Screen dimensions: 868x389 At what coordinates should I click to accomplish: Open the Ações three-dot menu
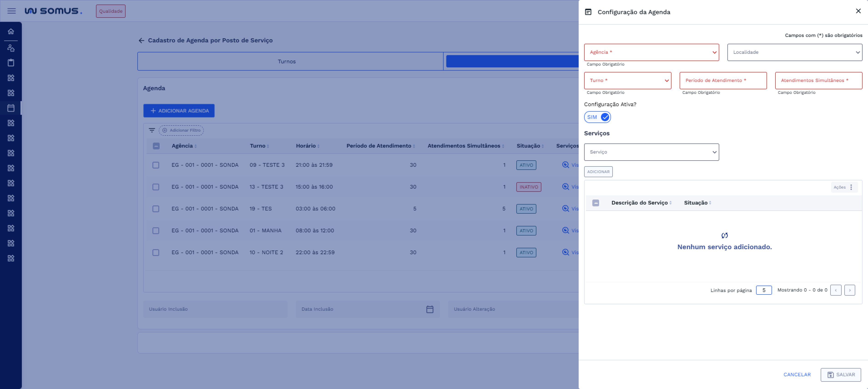851,187
